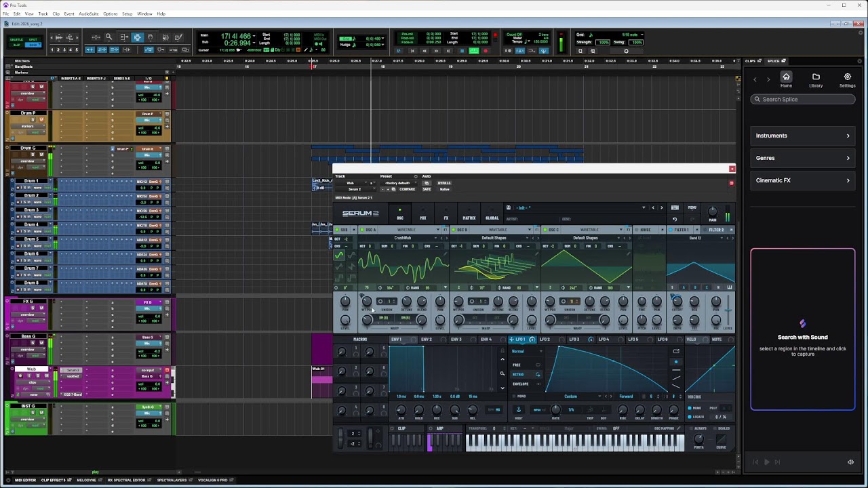
Task: Open Serum preset browser list icon
Action: pyautogui.click(x=675, y=207)
